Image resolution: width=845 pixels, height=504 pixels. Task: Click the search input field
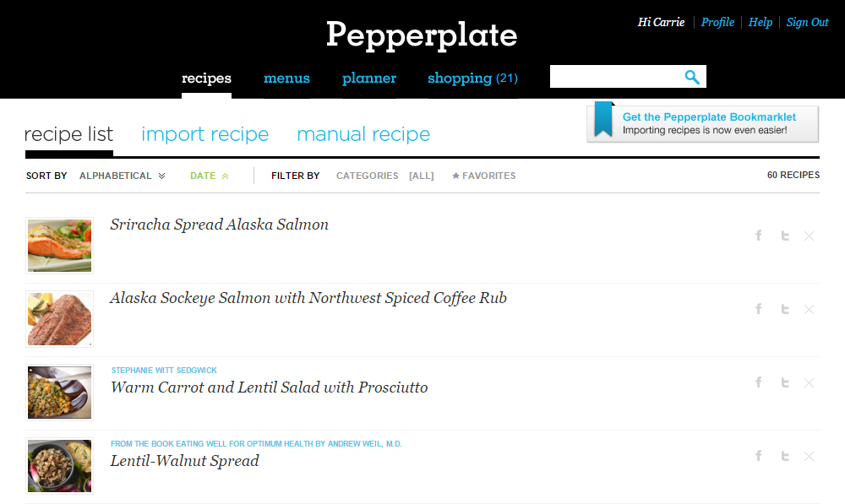[x=615, y=78]
